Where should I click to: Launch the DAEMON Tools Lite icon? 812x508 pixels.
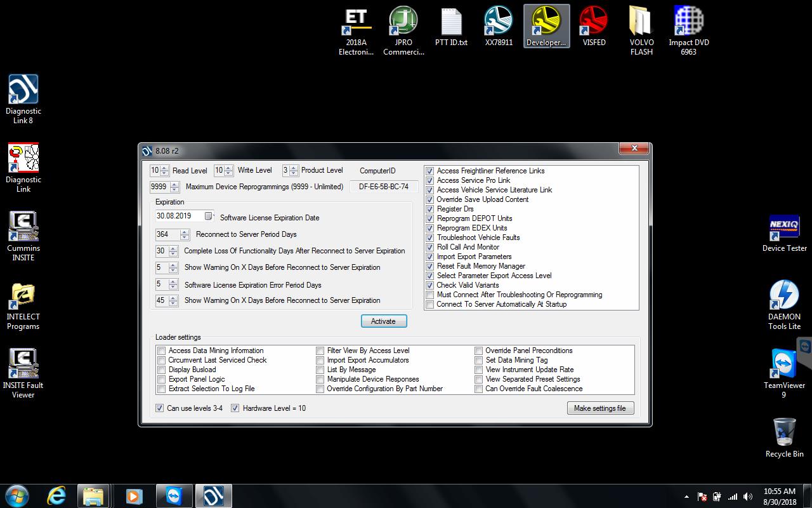click(785, 305)
